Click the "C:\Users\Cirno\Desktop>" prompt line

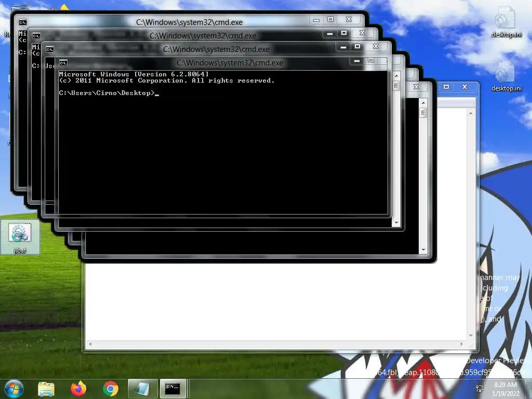pos(109,93)
